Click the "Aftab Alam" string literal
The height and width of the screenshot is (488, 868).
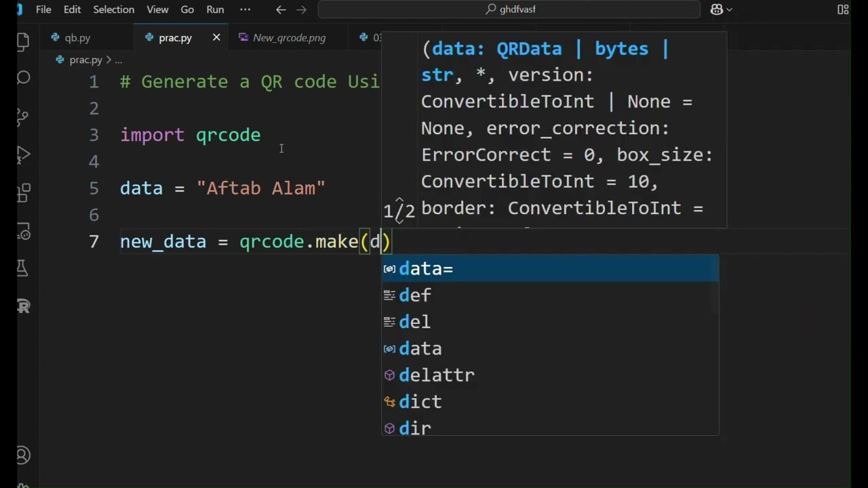click(260, 188)
